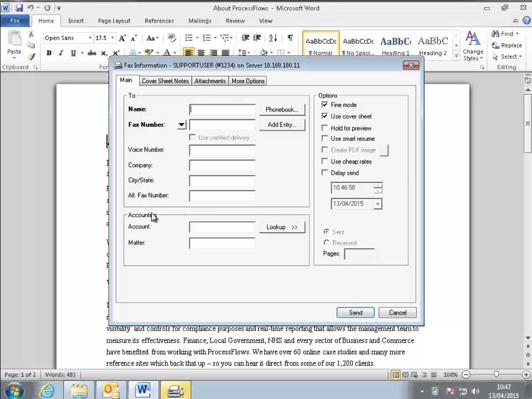Click the Shrink Font icon

pos(134,38)
